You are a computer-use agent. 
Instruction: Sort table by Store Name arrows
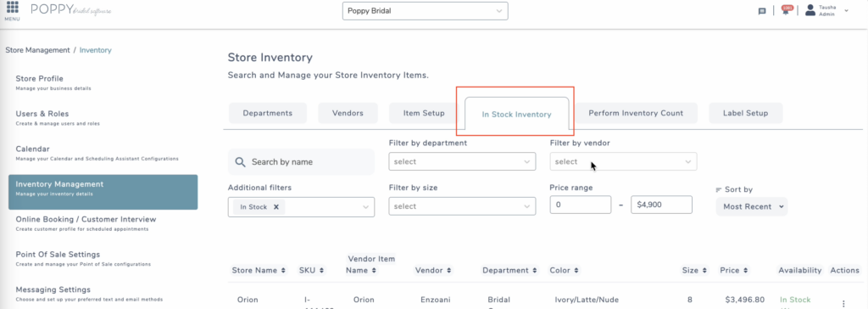tap(283, 271)
